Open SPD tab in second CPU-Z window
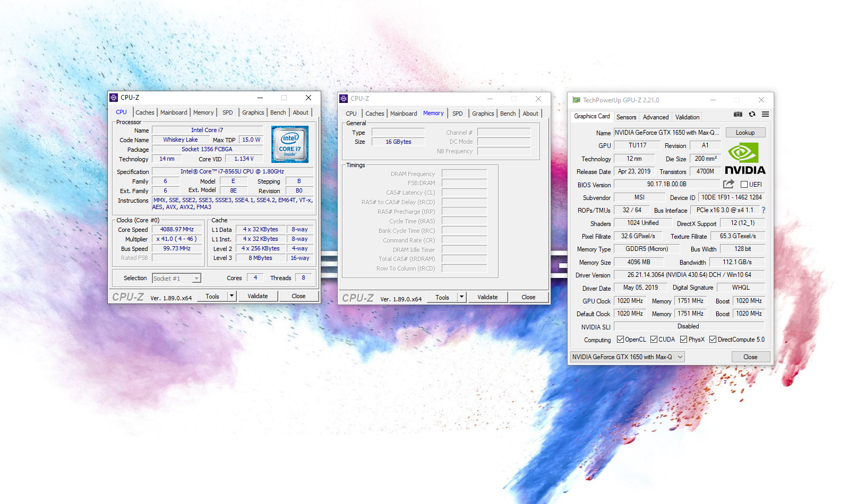The width and height of the screenshot is (857, 504). point(458,114)
